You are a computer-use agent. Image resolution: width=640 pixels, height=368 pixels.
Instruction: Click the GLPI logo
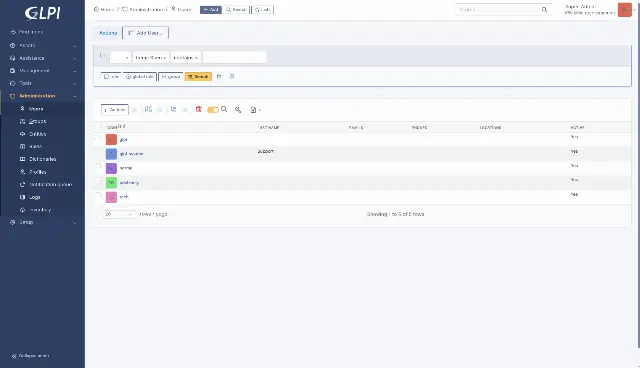pos(42,13)
